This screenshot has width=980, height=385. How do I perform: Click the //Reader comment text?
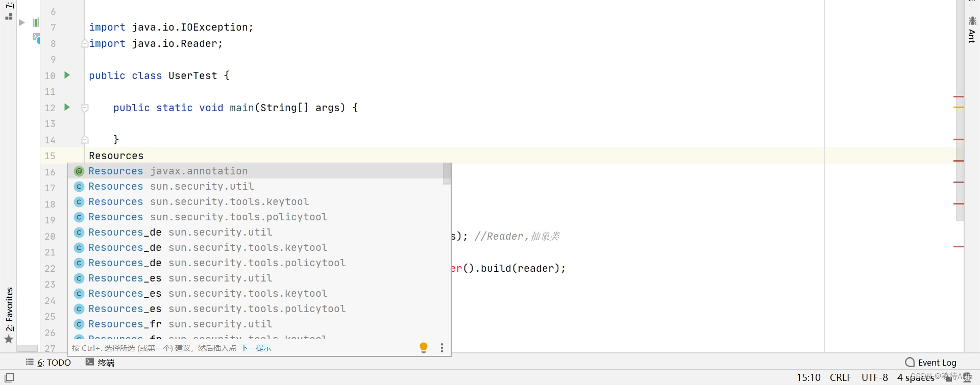click(517, 236)
